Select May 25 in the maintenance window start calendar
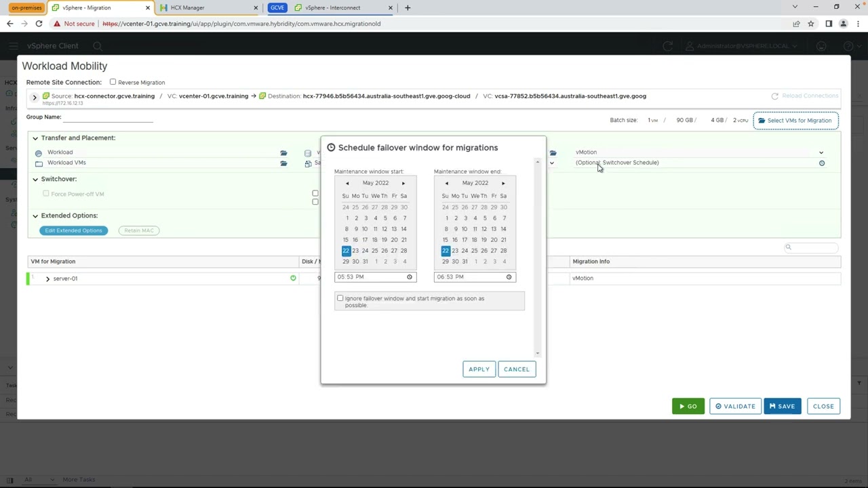The width and height of the screenshot is (868, 488). pos(374,250)
